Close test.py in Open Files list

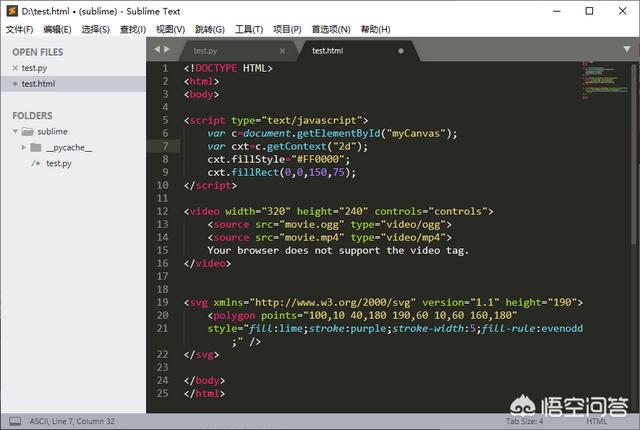click(15, 68)
